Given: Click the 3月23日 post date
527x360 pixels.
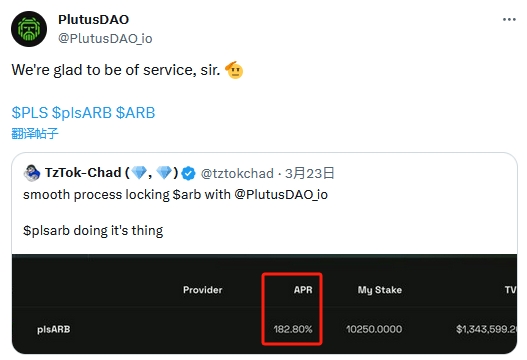Looking at the screenshot, I should click(x=310, y=173).
